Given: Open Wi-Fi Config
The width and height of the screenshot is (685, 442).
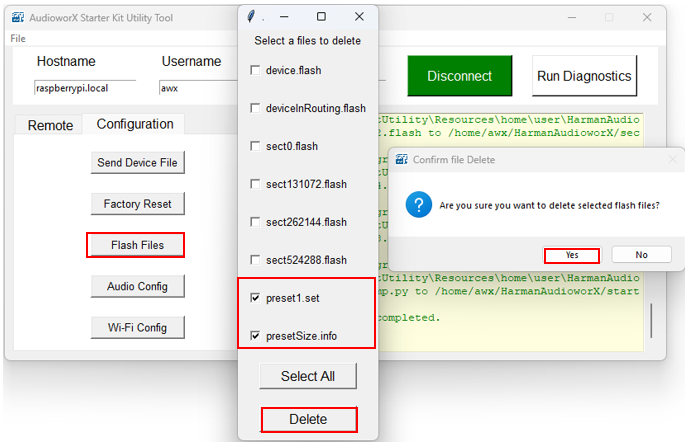Looking at the screenshot, I should [x=138, y=328].
